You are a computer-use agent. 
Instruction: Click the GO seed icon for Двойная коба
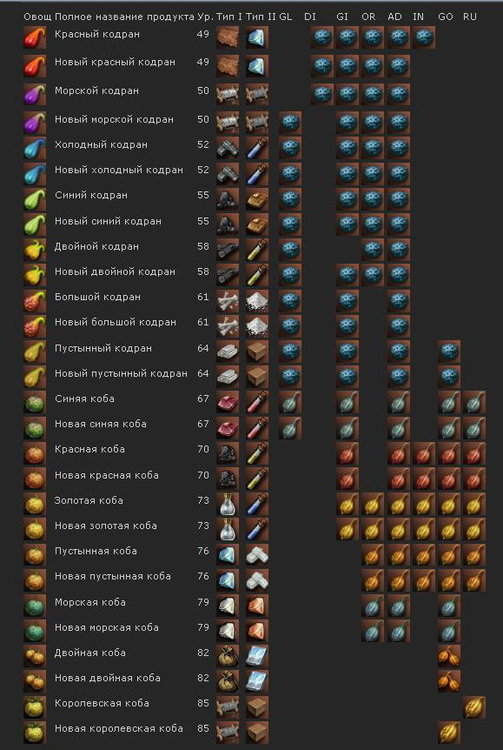click(449, 656)
